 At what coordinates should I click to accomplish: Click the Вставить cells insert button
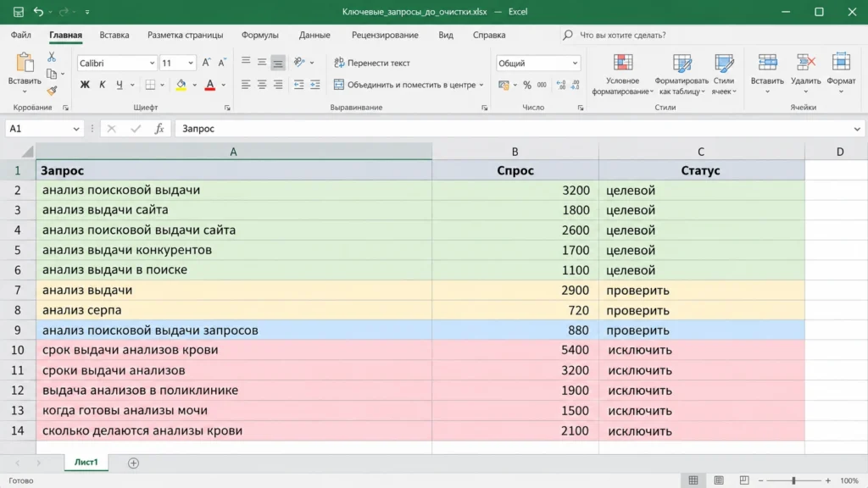(767, 75)
